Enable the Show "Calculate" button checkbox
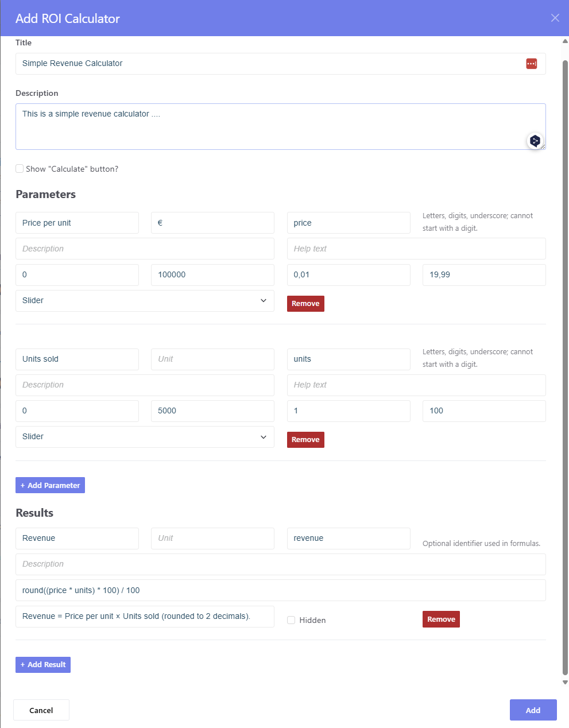This screenshot has height=728, width=569. tap(20, 169)
